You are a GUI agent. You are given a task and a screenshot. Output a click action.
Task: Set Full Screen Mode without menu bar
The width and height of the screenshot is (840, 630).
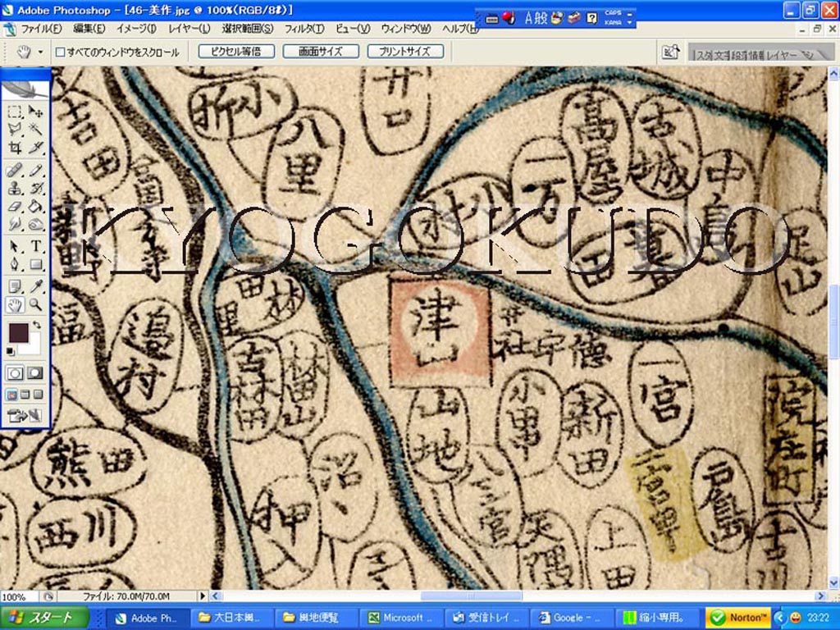click(x=38, y=395)
